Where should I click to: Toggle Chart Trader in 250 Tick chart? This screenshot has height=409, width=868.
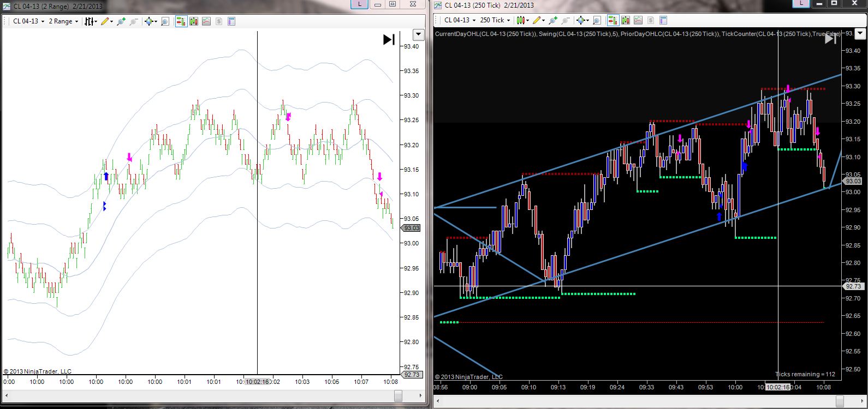click(613, 20)
